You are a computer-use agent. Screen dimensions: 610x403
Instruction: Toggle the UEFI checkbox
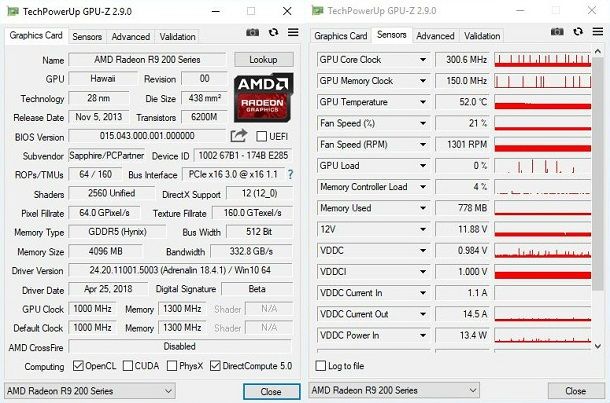[262, 136]
